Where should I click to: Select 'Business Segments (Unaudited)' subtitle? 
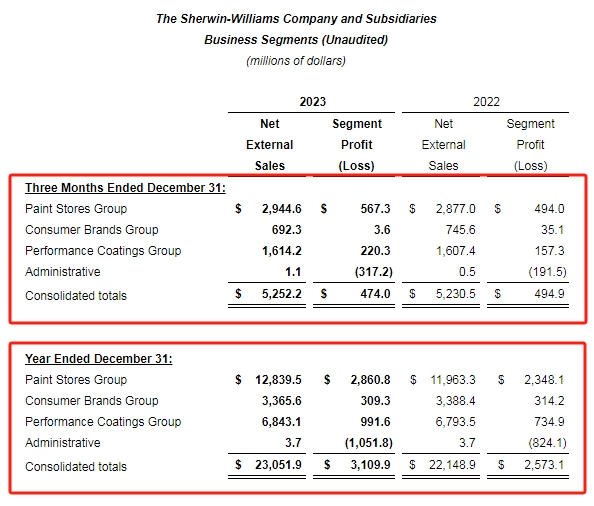click(296, 40)
